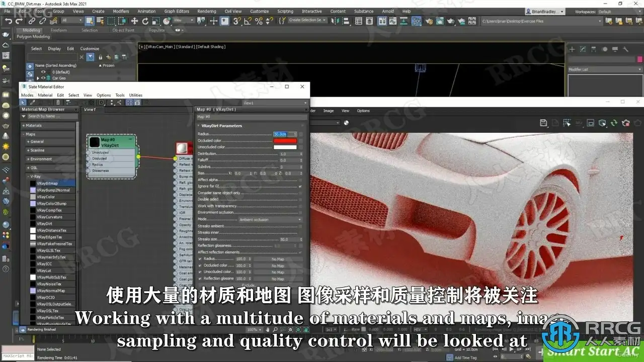Enable the Streaks ambient checkbox

pos(300,226)
